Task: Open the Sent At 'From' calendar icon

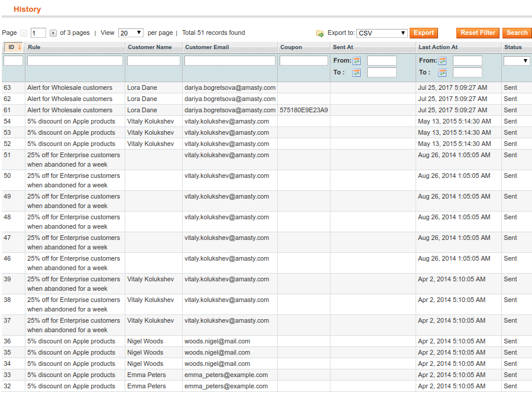Action: pyautogui.click(x=356, y=61)
